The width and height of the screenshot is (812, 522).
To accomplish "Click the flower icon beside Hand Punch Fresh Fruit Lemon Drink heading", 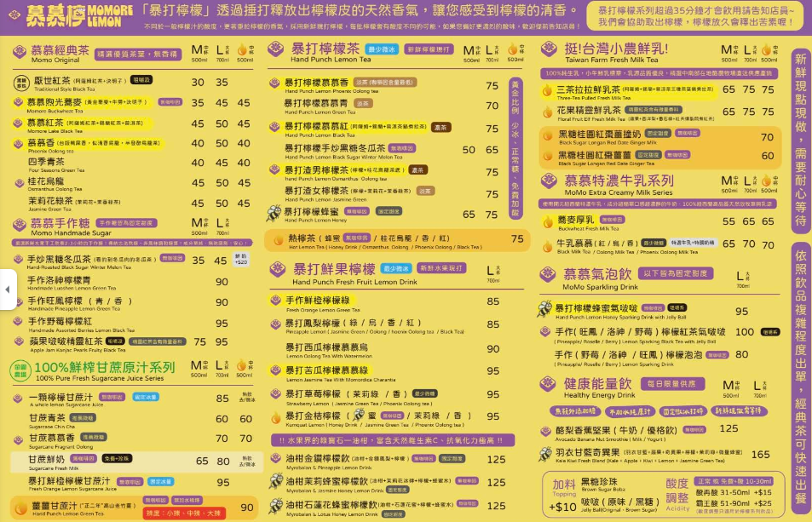I will click(278, 269).
